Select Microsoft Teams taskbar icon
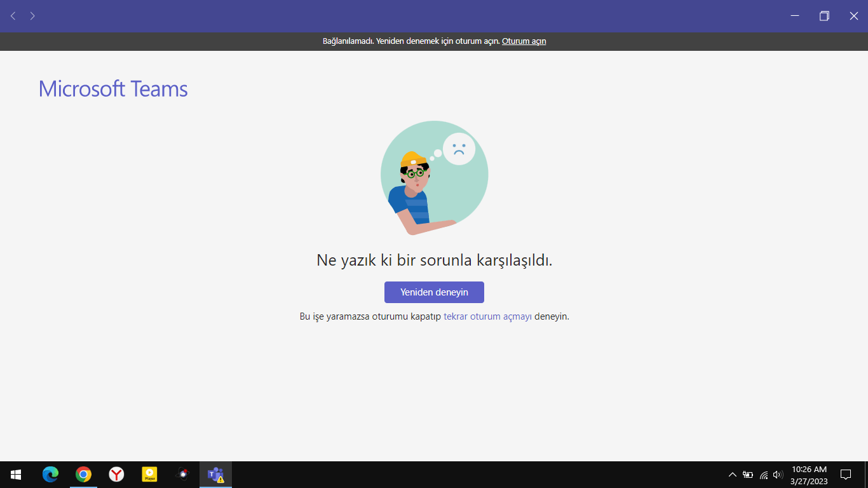 pos(216,475)
